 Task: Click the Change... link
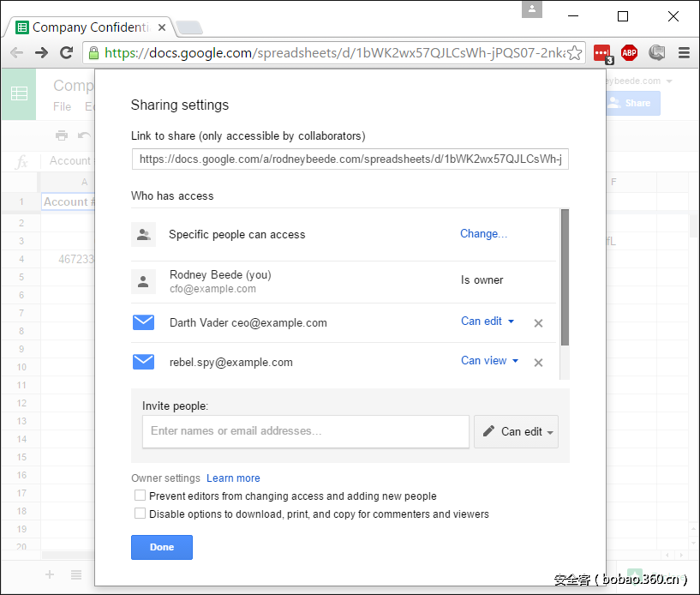point(483,234)
